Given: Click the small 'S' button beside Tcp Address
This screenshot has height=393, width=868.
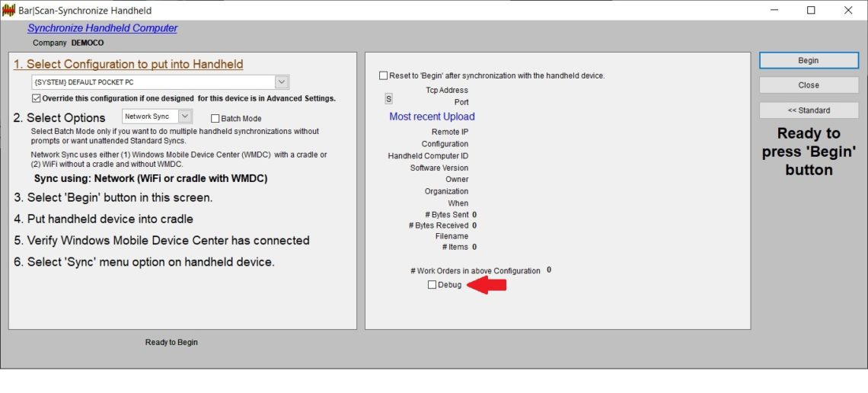Looking at the screenshot, I should pos(388,99).
